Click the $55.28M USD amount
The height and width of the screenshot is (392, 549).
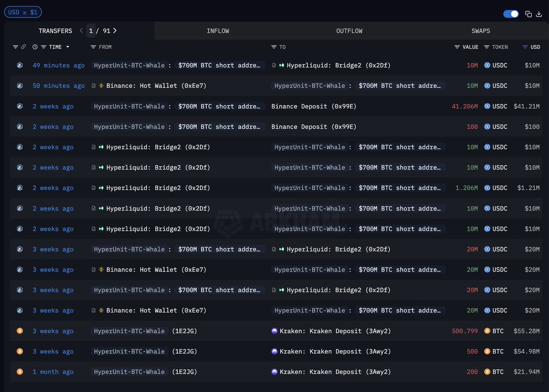click(x=527, y=331)
